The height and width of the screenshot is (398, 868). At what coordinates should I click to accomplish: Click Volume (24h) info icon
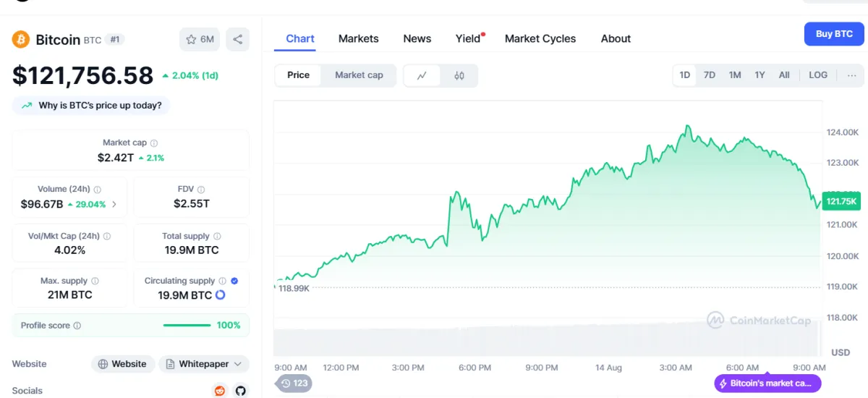pyautogui.click(x=98, y=190)
